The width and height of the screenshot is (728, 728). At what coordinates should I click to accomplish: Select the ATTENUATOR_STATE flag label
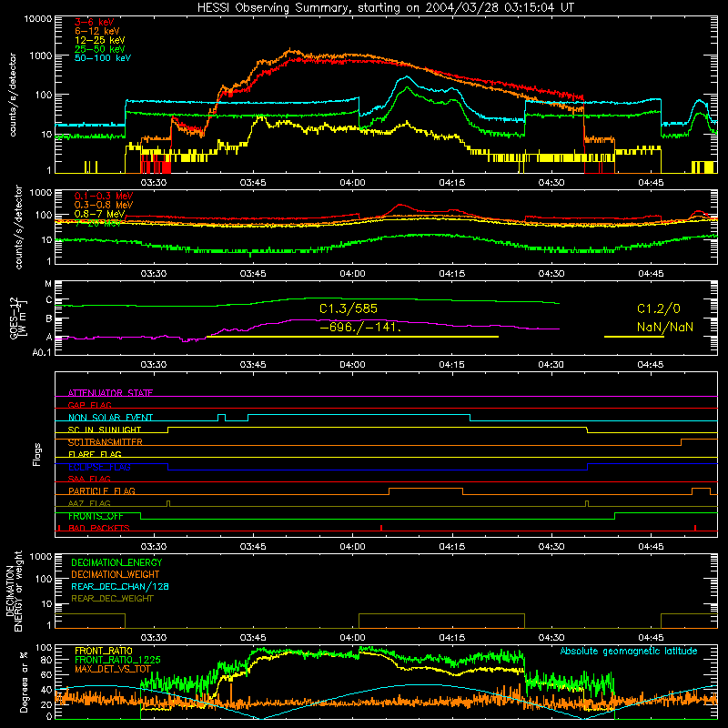(110, 393)
